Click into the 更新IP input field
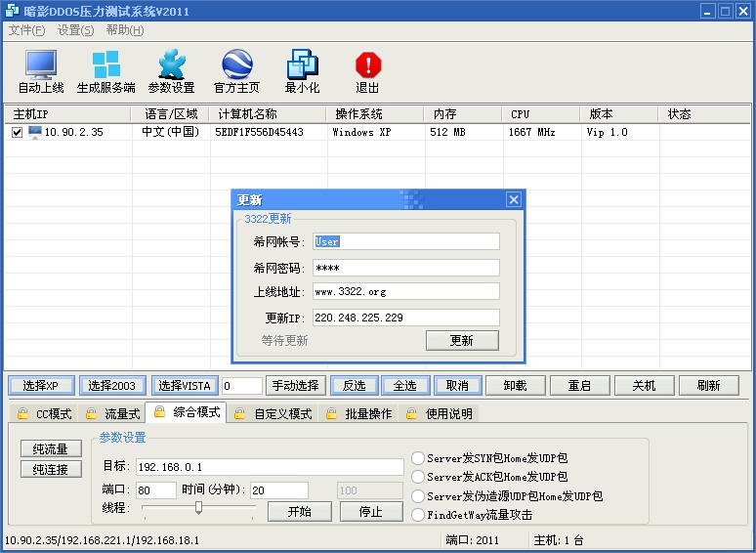This screenshot has height=553, width=756. [405, 318]
